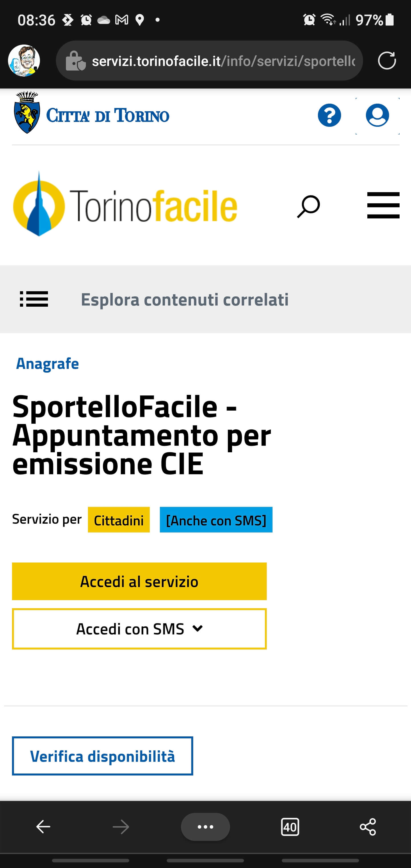411x868 pixels.
Task: Share the page via share icon
Action: [368, 827]
